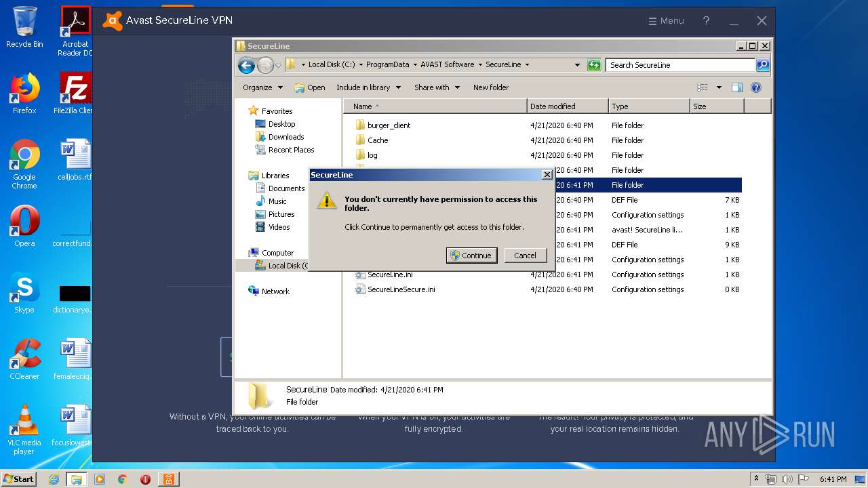Click the Start button

point(18,479)
